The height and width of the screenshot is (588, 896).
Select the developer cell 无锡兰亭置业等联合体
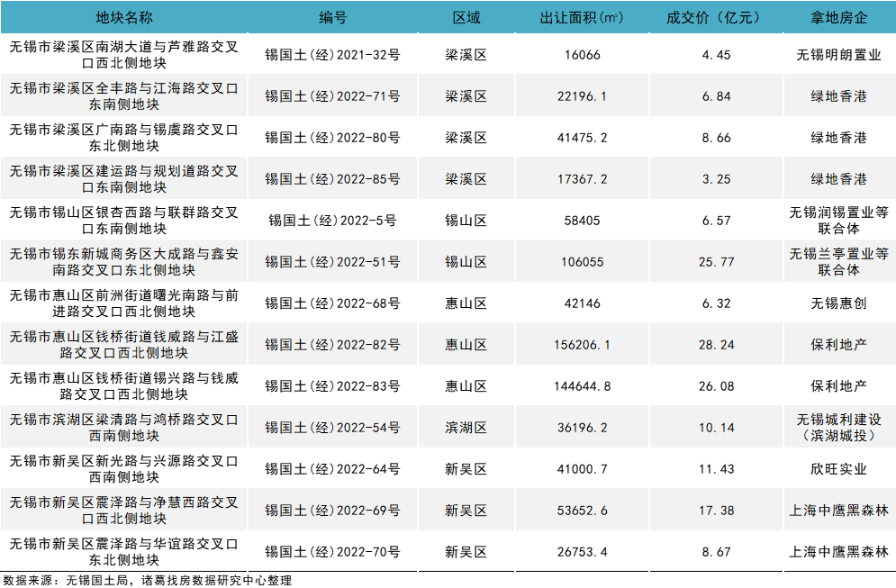(x=839, y=262)
